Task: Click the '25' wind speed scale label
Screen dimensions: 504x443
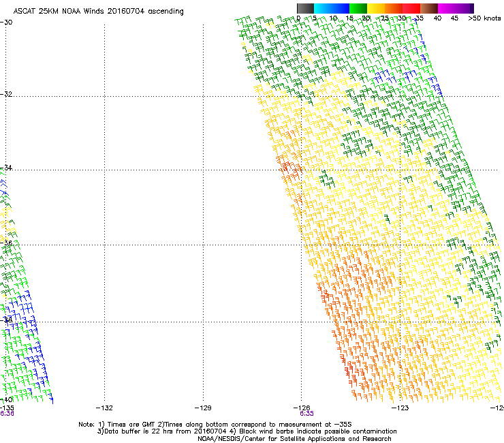Action: pos(385,18)
